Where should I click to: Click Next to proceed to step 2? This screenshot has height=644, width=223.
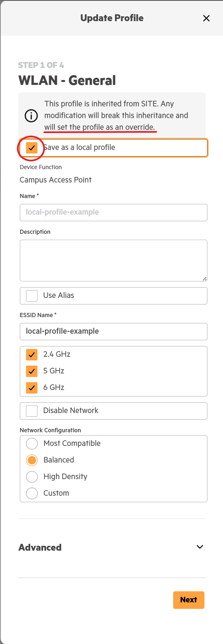point(188,600)
